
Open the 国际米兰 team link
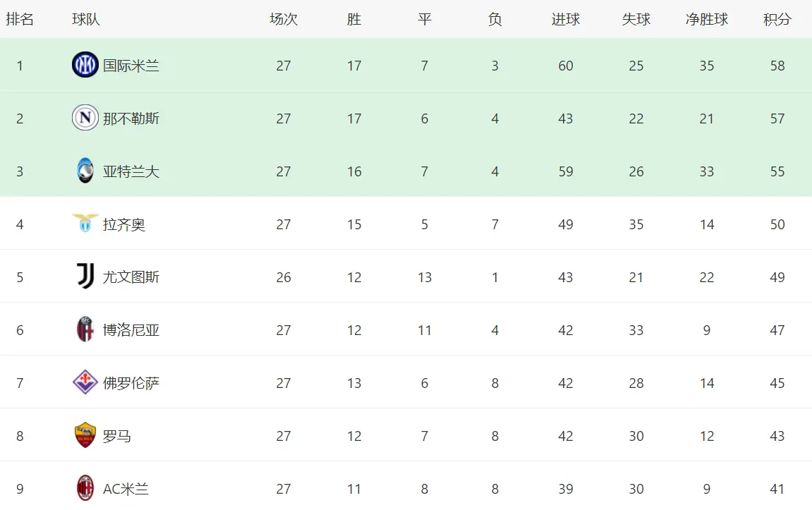click(x=131, y=66)
